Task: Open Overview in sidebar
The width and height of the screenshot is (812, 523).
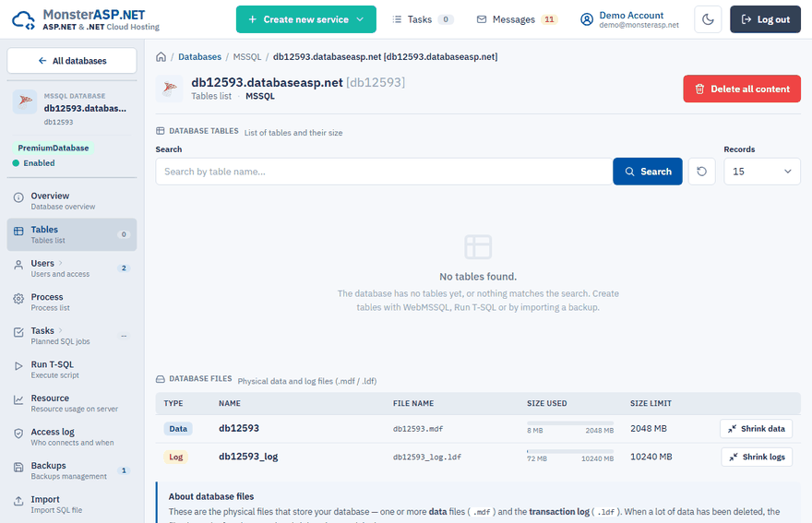Action: [x=72, y=201]
